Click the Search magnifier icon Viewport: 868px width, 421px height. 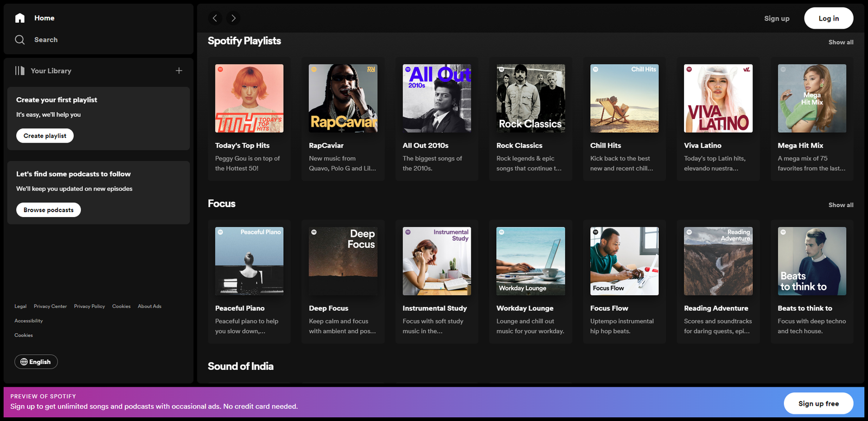(20, 40)
